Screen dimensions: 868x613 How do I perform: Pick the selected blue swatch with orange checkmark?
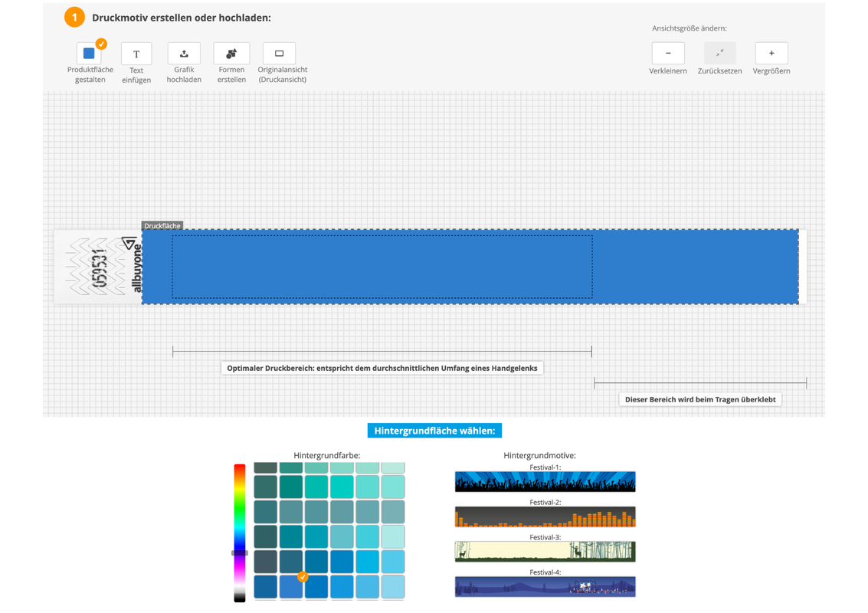point(291,587)
